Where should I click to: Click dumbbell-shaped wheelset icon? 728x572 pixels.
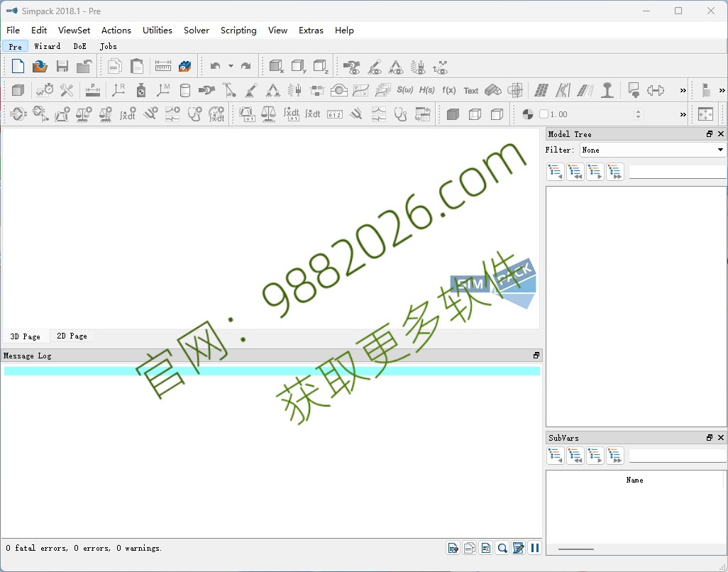(655, 90)
